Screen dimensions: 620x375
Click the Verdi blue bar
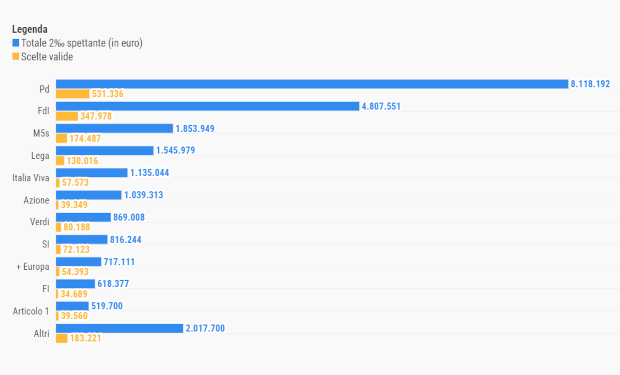(x=83, y=217)
